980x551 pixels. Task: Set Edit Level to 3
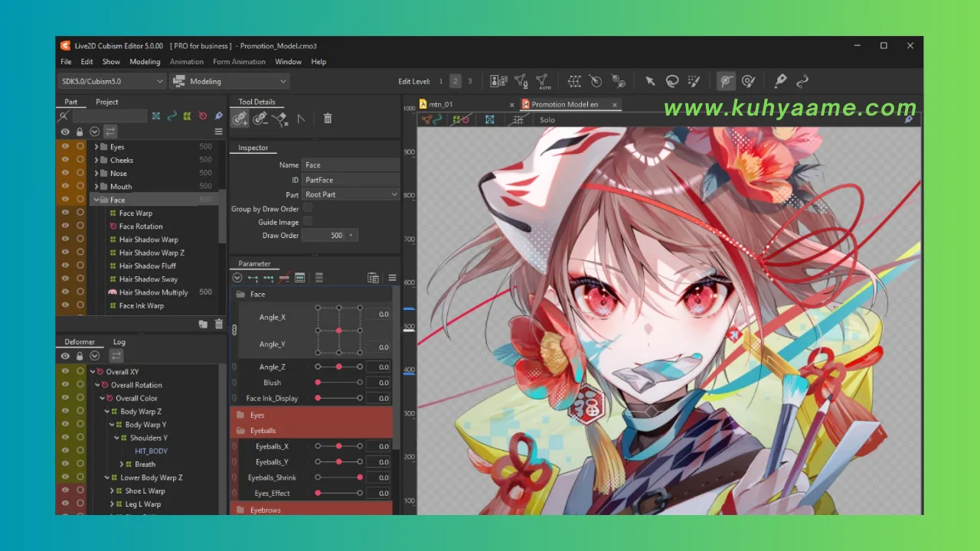pos(470,81)
